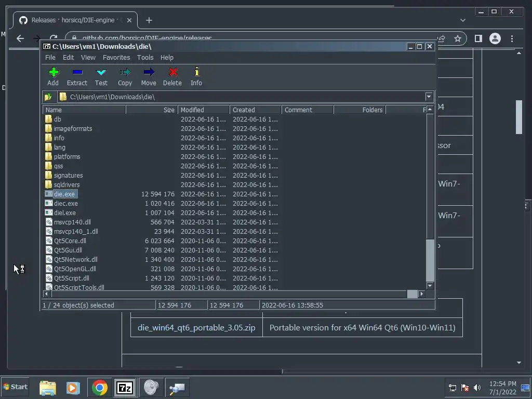Select the Qt5OpenGL.dll file

pos(75,269)
